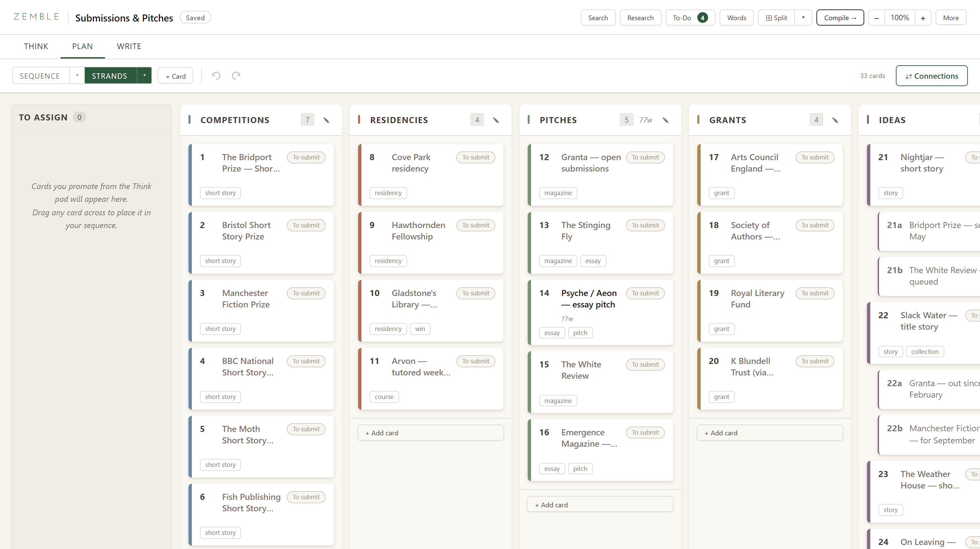Edit the Pitches strand pencil icon
Image resolution: width=980 pixels, height=549 pixels.
click(x=665, y=120)
